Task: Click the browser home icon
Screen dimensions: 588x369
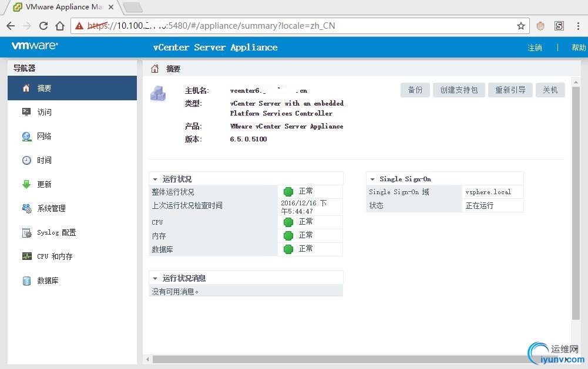Action: [x=60, y=25]
